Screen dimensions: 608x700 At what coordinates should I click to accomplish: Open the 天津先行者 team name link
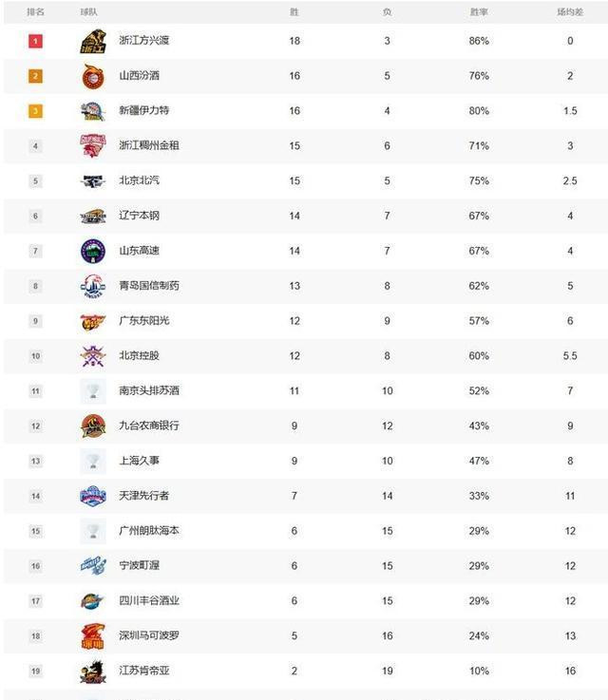tap(144, 496)
